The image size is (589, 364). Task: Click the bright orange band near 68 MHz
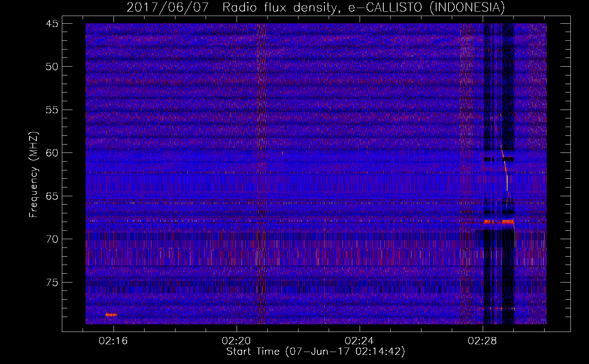coord(499,221)
